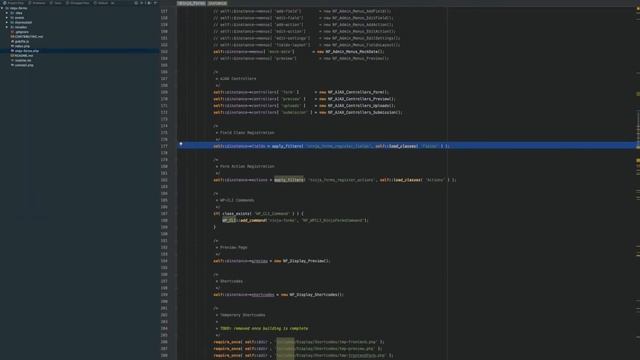Click the includes folder icon
Screen dimensions: 640x360
[x=12, y=27]
